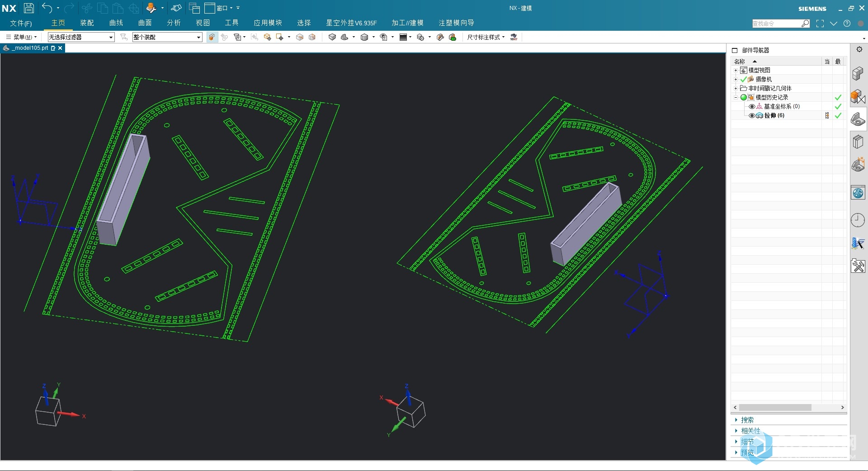Expand the 摄像机 tree node
868x471 pixels.
[x=736, y=80]
